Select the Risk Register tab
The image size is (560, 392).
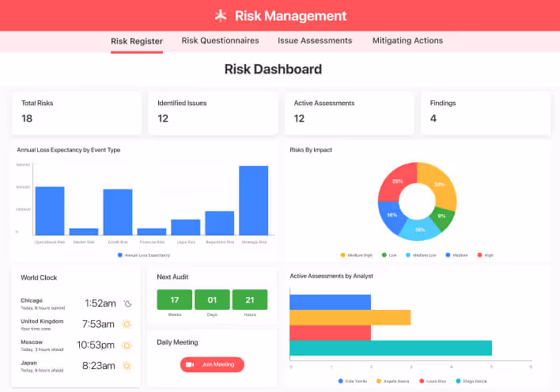pyautogui.click(x=137, y=41)
